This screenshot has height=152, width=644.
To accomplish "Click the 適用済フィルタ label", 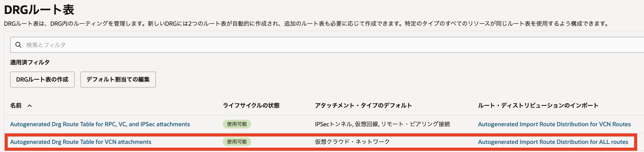I will tap(30, 62).
